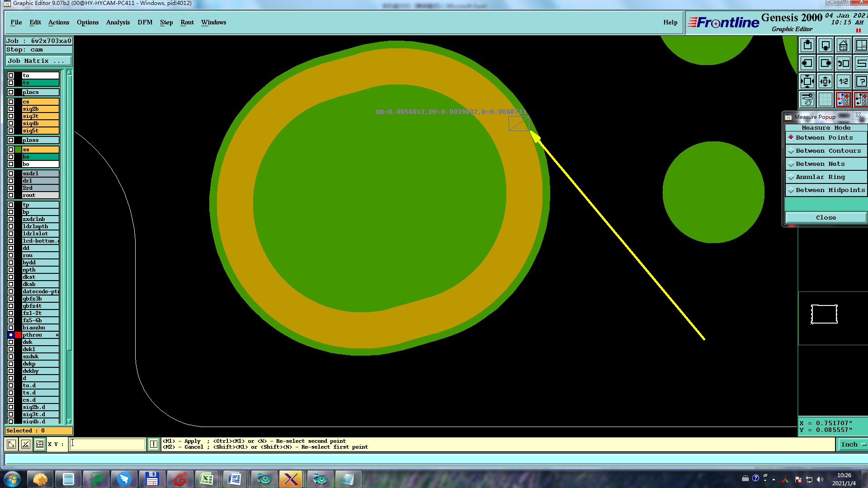Open the Options menu
This screenshot has height=488, width=868.
click(88, 22)
